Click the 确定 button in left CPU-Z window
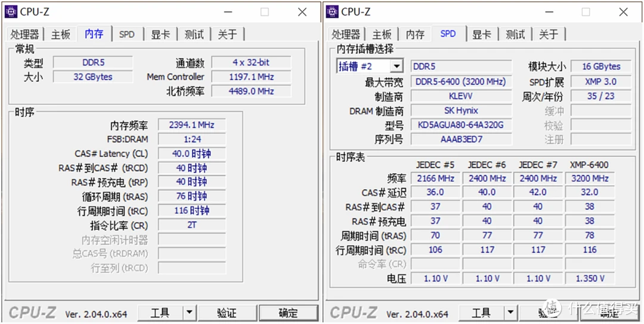The image size is (644, 324). (x=288, y=313)
